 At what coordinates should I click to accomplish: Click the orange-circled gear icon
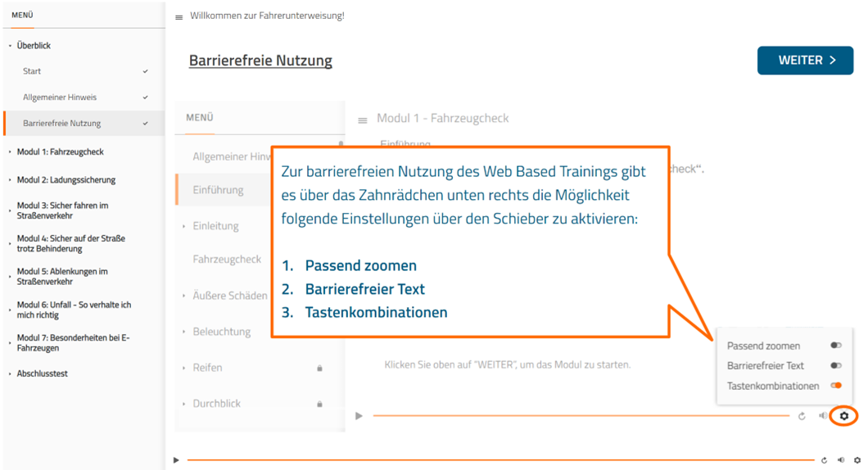844,416
